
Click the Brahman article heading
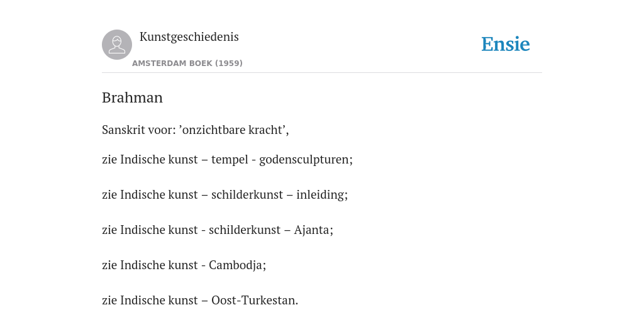click(132, 97)
